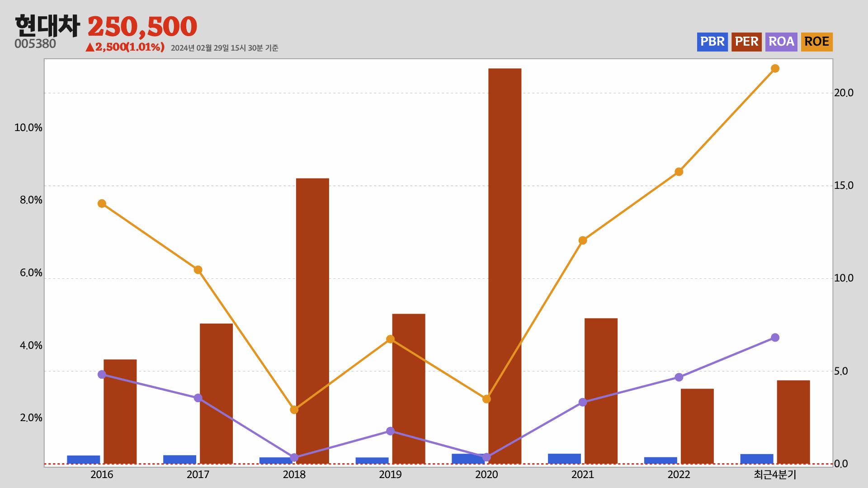Select the 2017 PER bar

[216, 394]
